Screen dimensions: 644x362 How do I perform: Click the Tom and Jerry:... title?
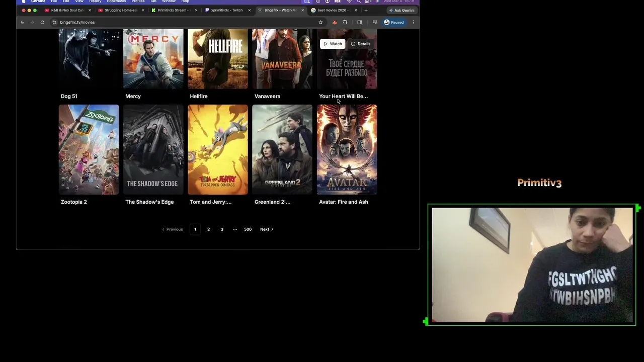[x=211, y=202]
